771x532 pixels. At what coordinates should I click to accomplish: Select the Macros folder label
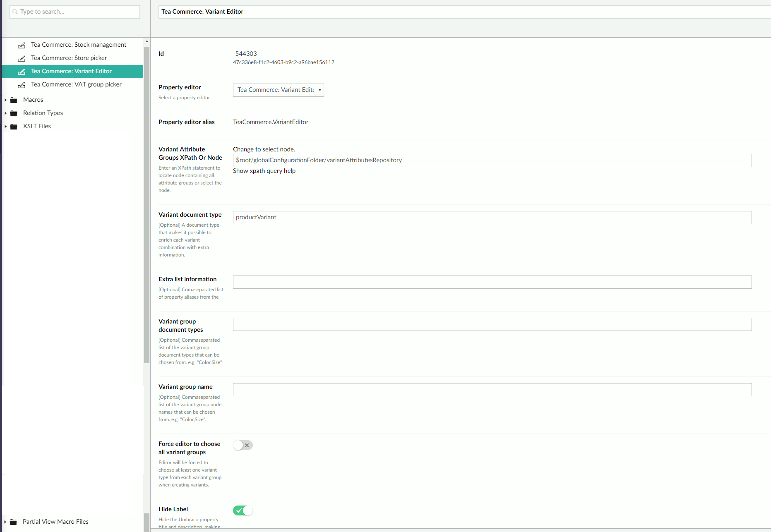pos(33,100)
